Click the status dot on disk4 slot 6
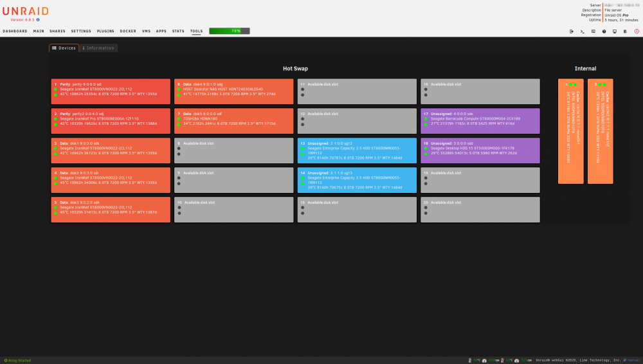The width and height of the screenshot is (643, 364). [179, 89]
